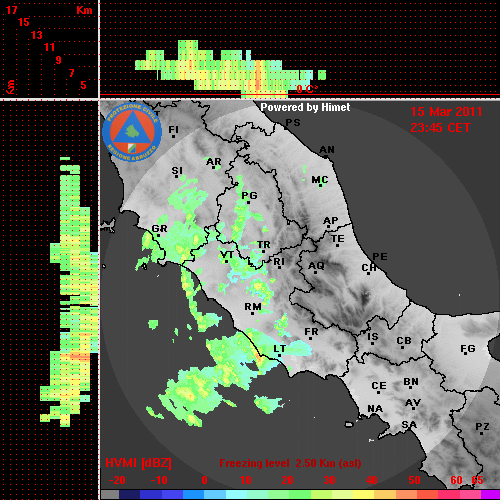
Task: Click the '20' dBZ scale value
Action: 287,480
